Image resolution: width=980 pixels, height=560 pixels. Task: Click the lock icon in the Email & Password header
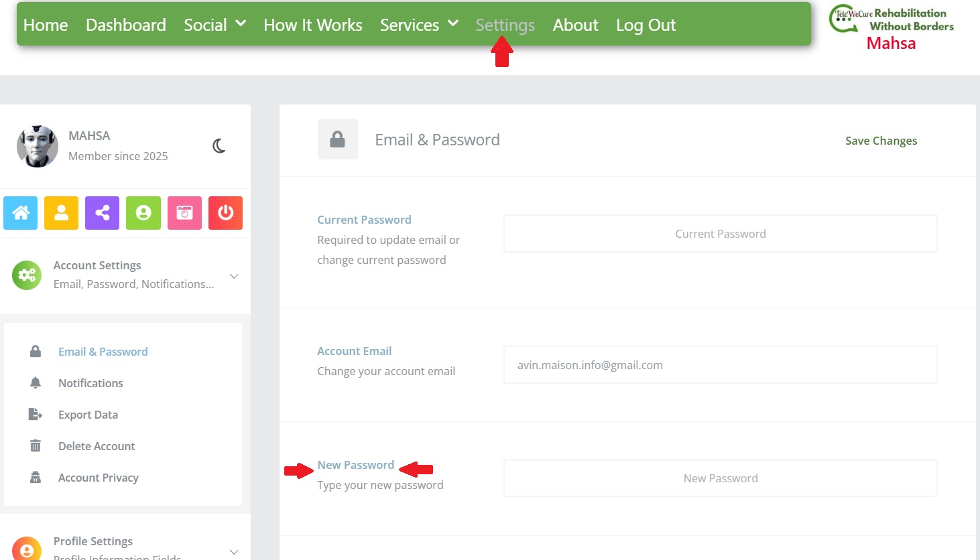[338, 139]
